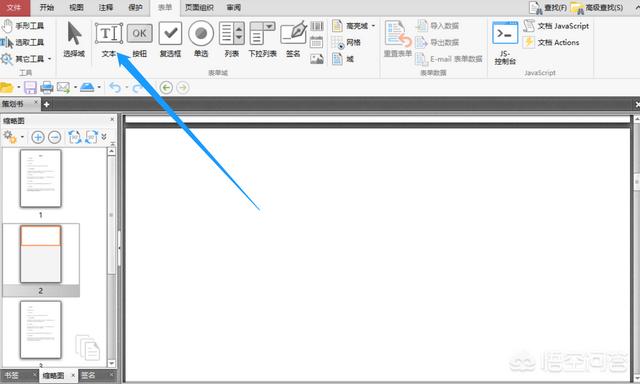
Task: Click 导出数据 export data
Action: [x=437, y=42]
